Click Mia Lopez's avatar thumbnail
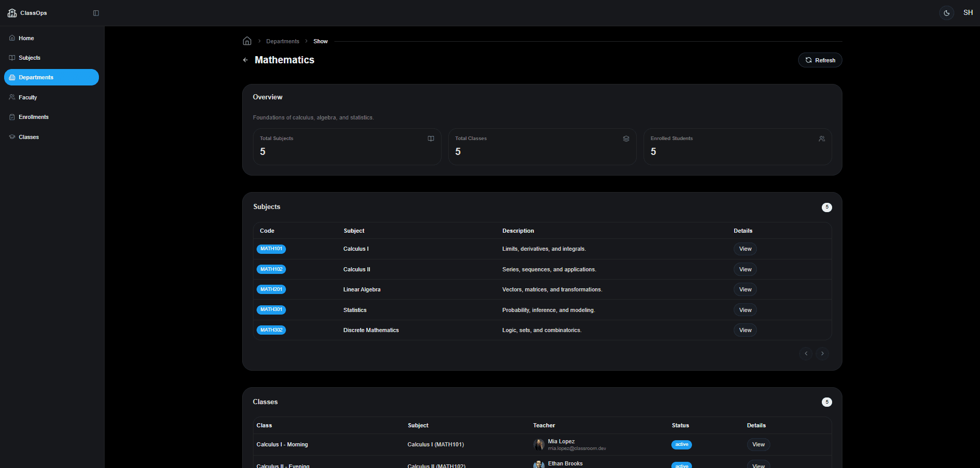The image size is (980, 468). tap(539, 444)
